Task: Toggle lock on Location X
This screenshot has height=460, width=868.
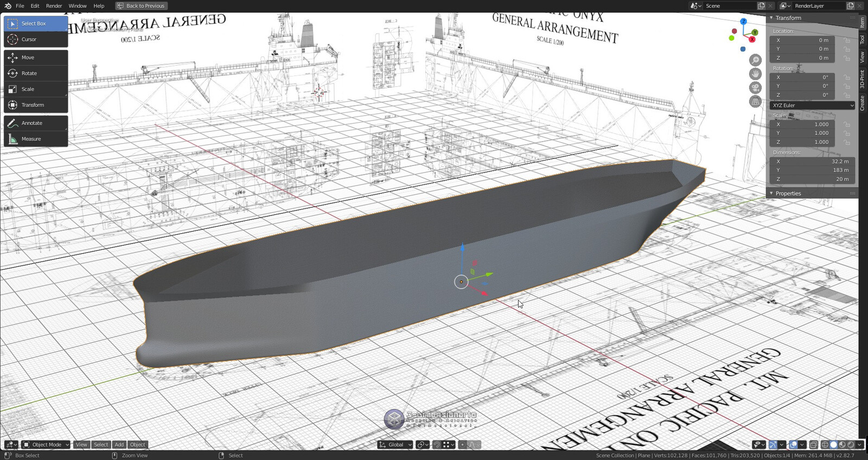Action: pos(847,41)
